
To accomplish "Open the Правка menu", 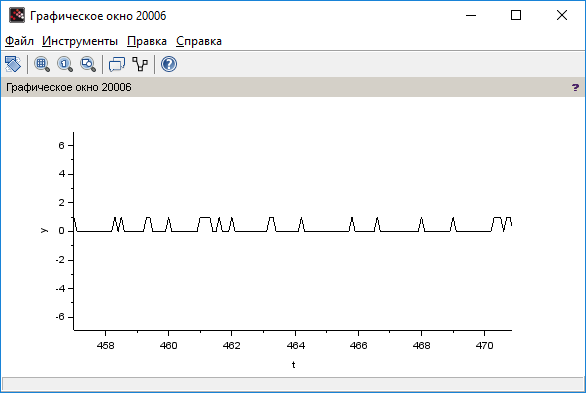I will (147, 41).
